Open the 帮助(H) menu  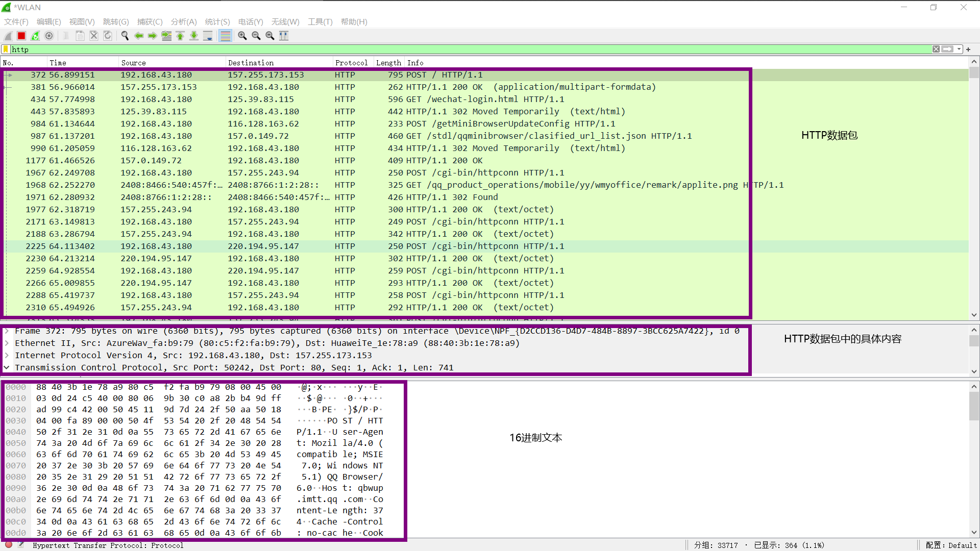point(354,22)
